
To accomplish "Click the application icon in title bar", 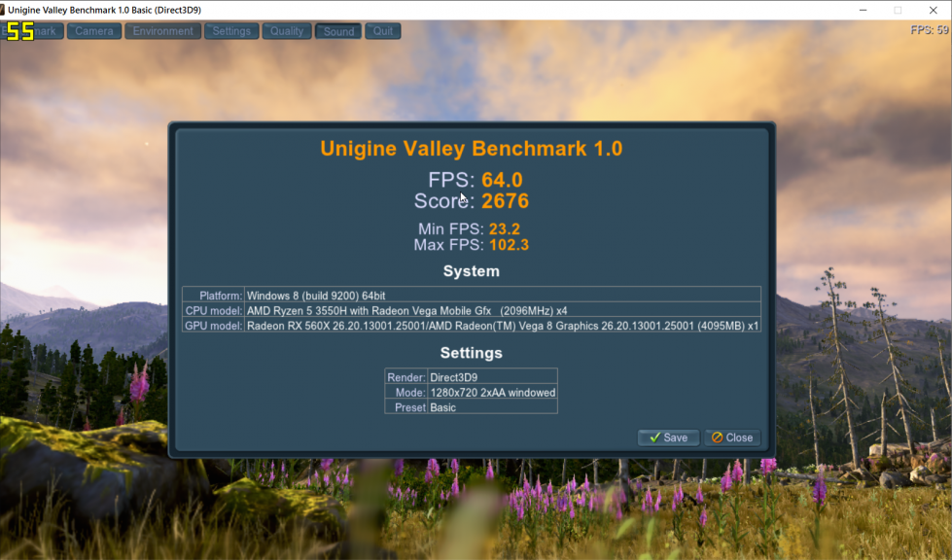I will [x=2, y=10].
